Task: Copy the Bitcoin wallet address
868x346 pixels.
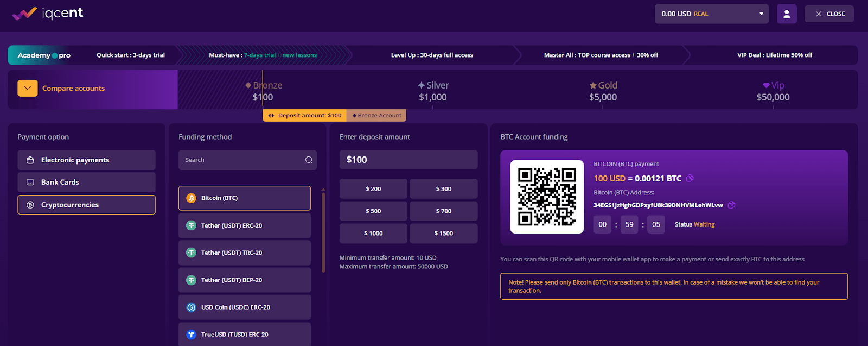Action: point(731,205)
